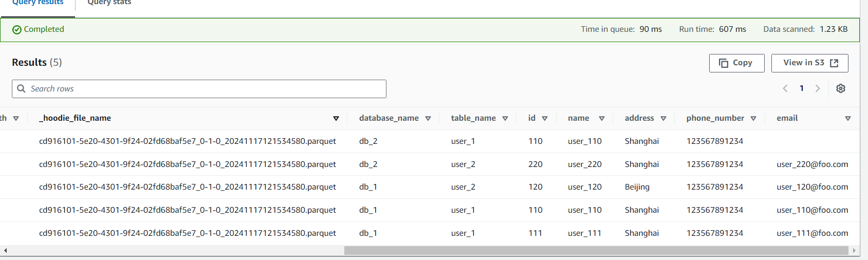Sort by _hoodie_file_name column arrow
868x260 pixels.
pos(336,119)
